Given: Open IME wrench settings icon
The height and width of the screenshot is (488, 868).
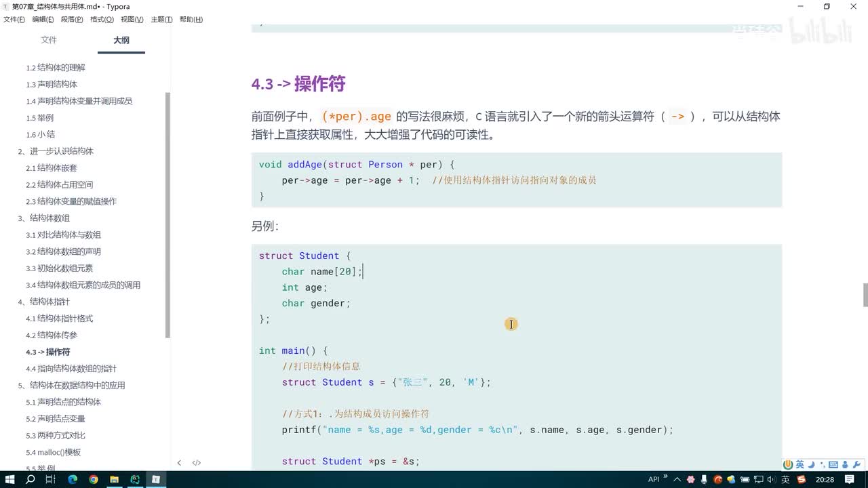Looking at the screenshot, I should pyautogui.click(x=856, y=464).
